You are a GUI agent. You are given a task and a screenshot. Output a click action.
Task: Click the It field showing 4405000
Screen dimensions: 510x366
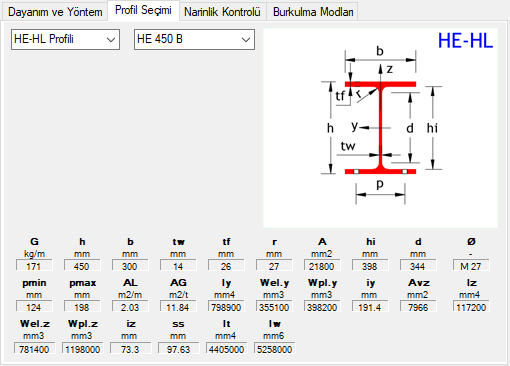click(226, 348)
